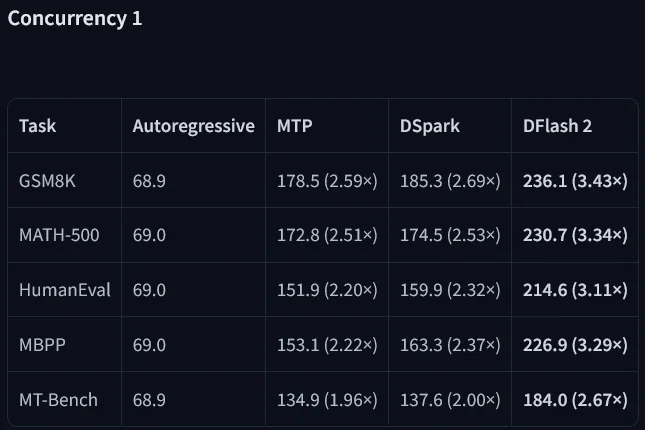Viewport: 645px width, 430px height.
Task: Click the Autoregressive column header
Action: [x=194, y=126]
